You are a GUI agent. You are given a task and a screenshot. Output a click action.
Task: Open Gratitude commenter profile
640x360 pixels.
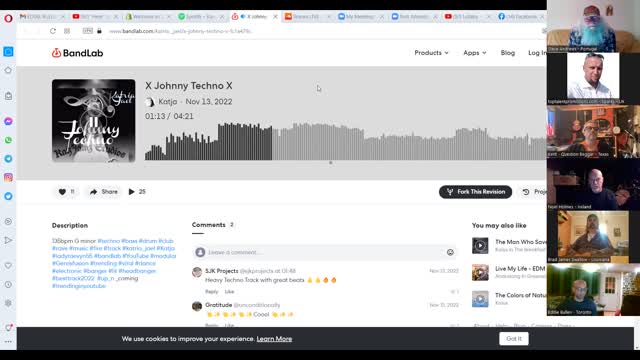click(218, 305)
